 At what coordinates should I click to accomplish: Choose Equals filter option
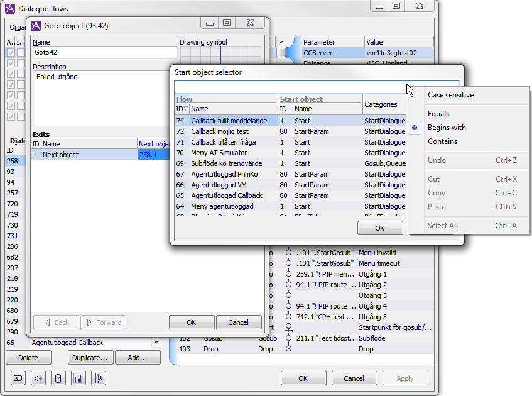point(438,114)
